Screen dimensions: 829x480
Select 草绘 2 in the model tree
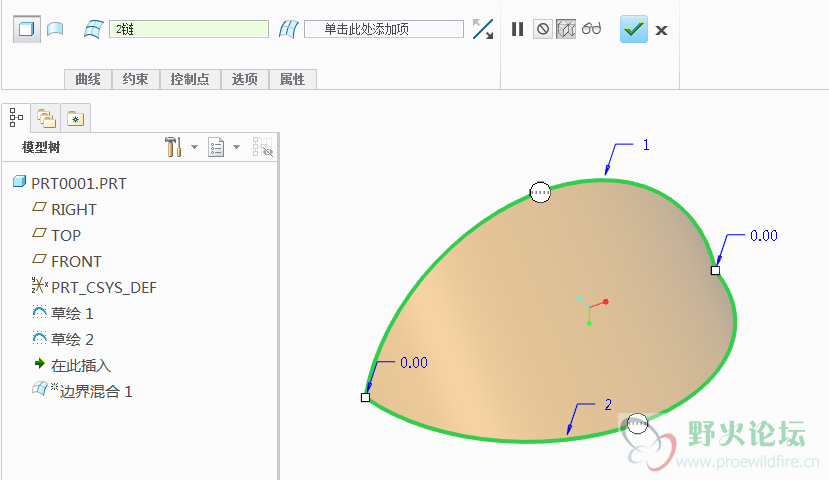72,339
